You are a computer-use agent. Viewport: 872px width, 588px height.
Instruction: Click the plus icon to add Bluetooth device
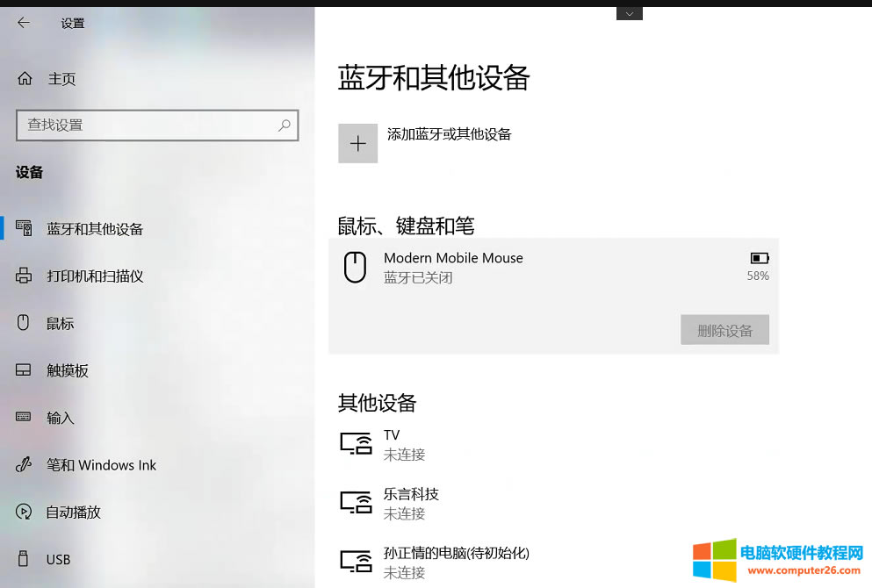357,144
